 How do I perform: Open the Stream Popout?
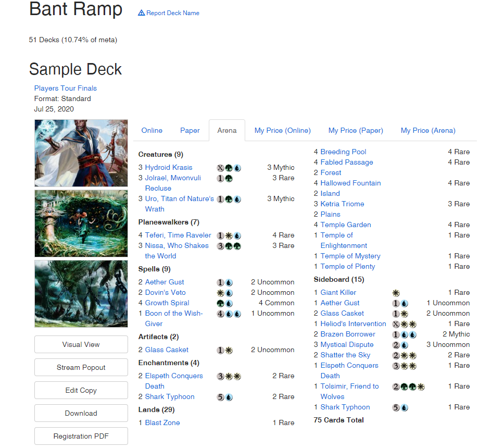(x=81, y=367)
